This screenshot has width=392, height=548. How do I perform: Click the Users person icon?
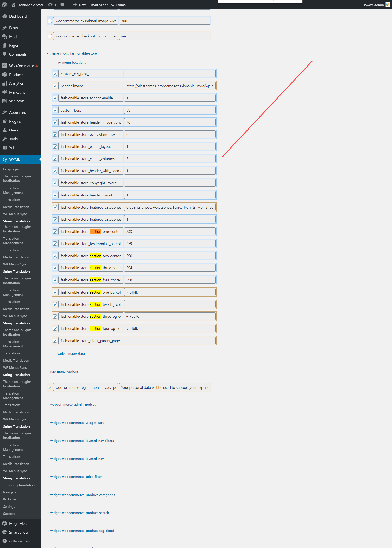click(x=5, y=130)
